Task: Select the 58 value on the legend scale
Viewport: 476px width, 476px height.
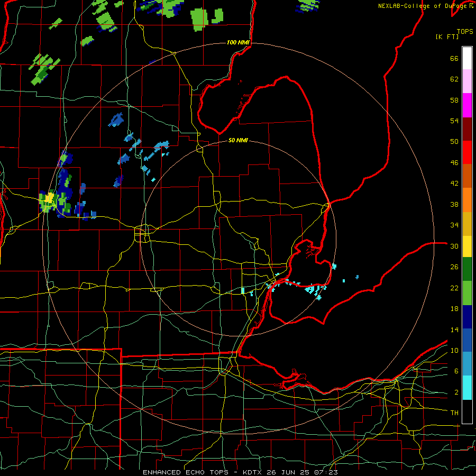Action: tap(454, 100)
